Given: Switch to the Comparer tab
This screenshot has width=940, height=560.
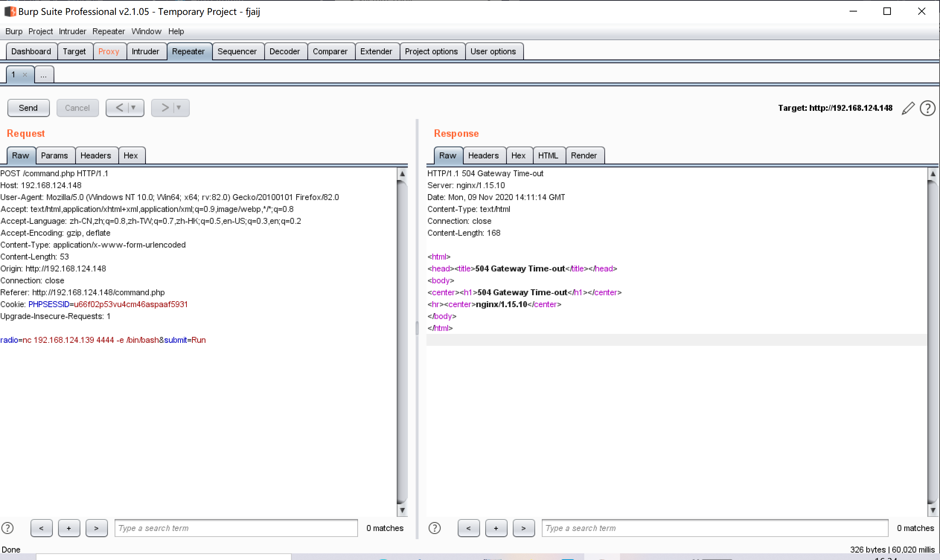Looking at the screenshot, I should (x=330, y=51).
